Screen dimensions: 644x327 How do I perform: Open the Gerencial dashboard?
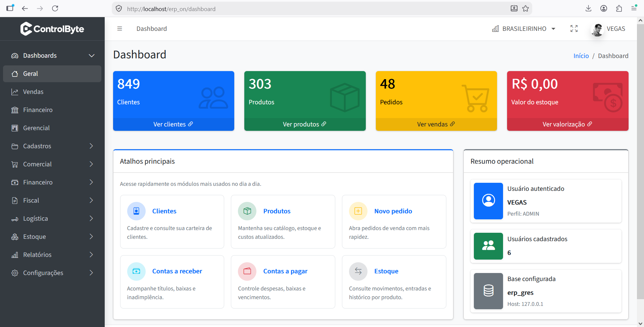(x=52, y=128)
